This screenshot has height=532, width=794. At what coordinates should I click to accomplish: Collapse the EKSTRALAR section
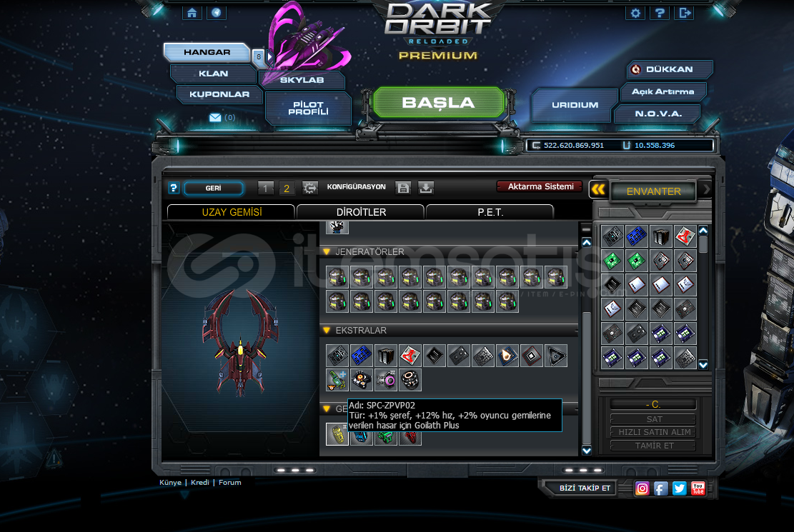coord(327,331)
